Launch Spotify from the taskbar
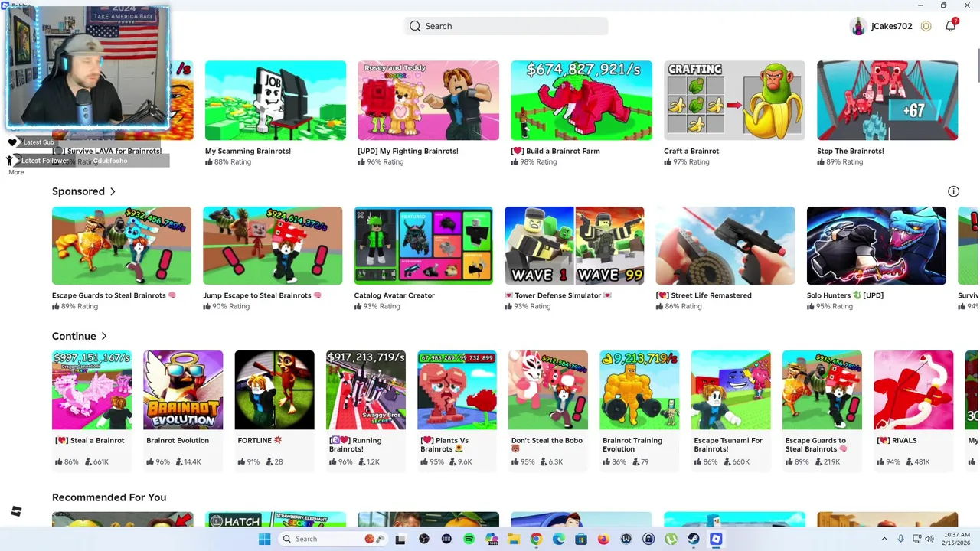980x551 pixels. [x=469, y=539]
